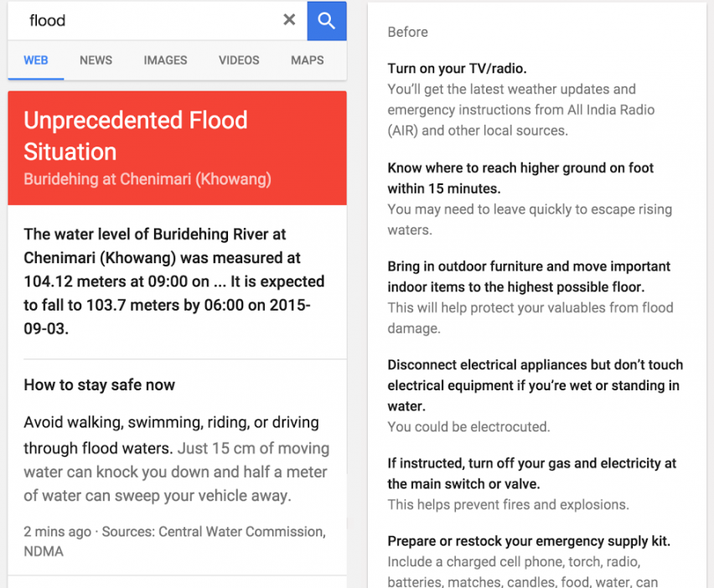The height and width of the screenshot is (588, 714).
Task: Click the 'How to stay safe now' heading
Action: coord(100,385)
